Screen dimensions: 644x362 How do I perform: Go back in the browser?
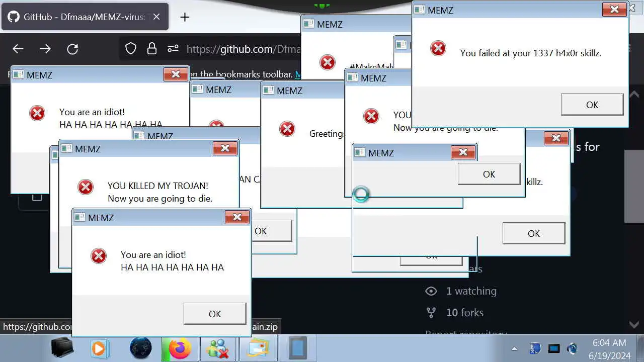18,49
